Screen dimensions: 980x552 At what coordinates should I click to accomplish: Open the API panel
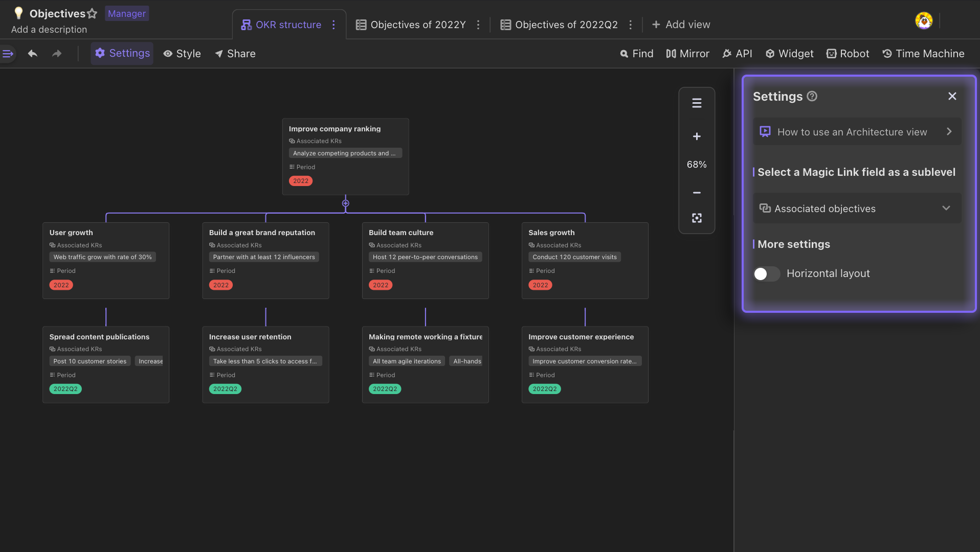pyautogui.click(x=737, y=54)
